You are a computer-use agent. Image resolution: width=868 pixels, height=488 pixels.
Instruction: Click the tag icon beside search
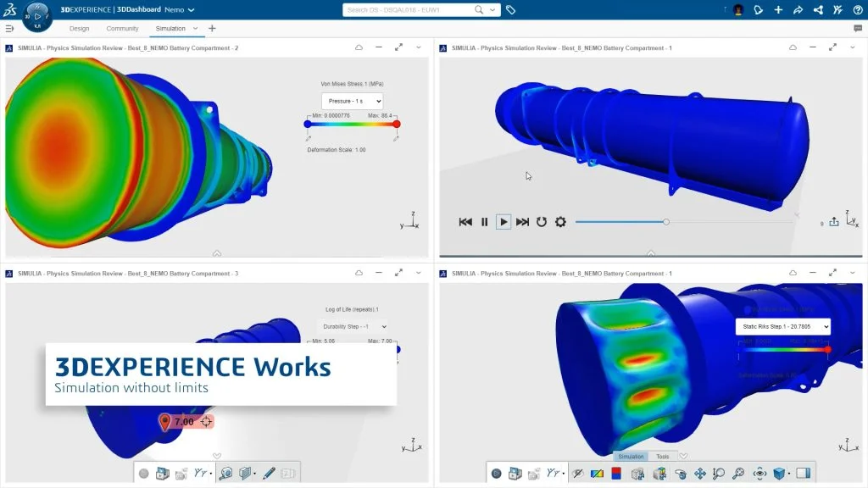(x=510, y=10)
